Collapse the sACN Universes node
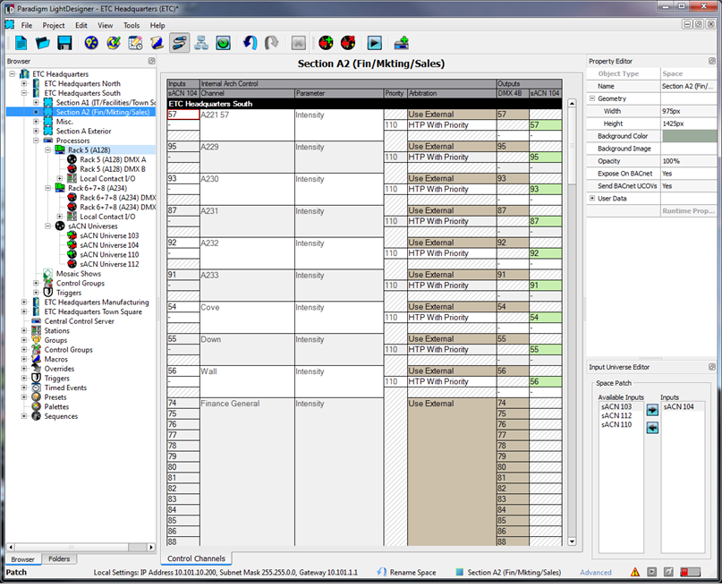 (x=48, y=226)
